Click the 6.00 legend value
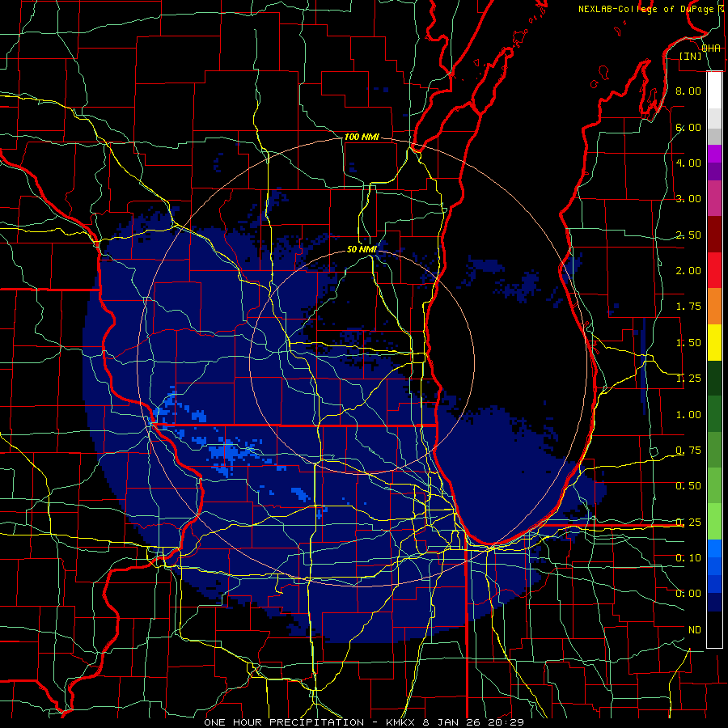This screenshot has width=728, height=728. pyautogui.click(x=688, y=127)
